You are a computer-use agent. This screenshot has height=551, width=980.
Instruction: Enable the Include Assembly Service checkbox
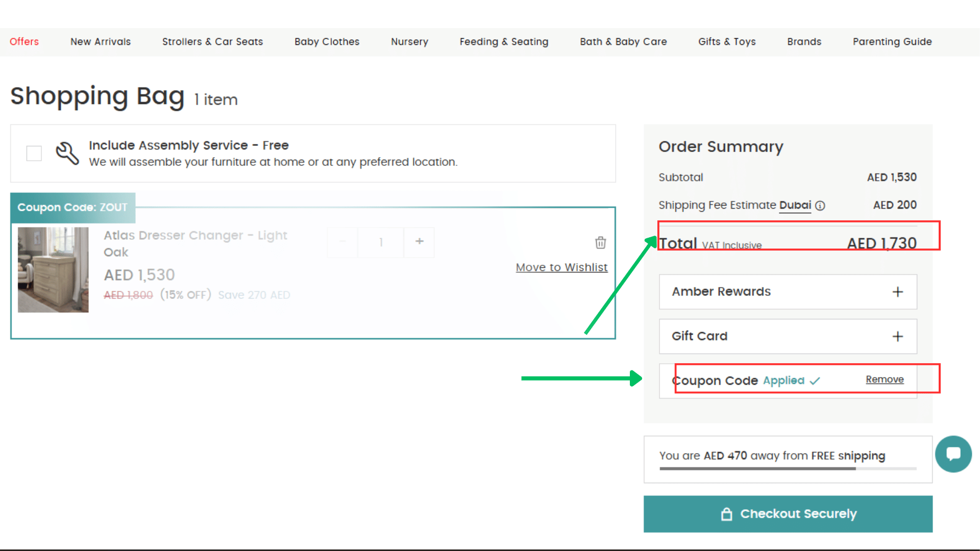34,153
